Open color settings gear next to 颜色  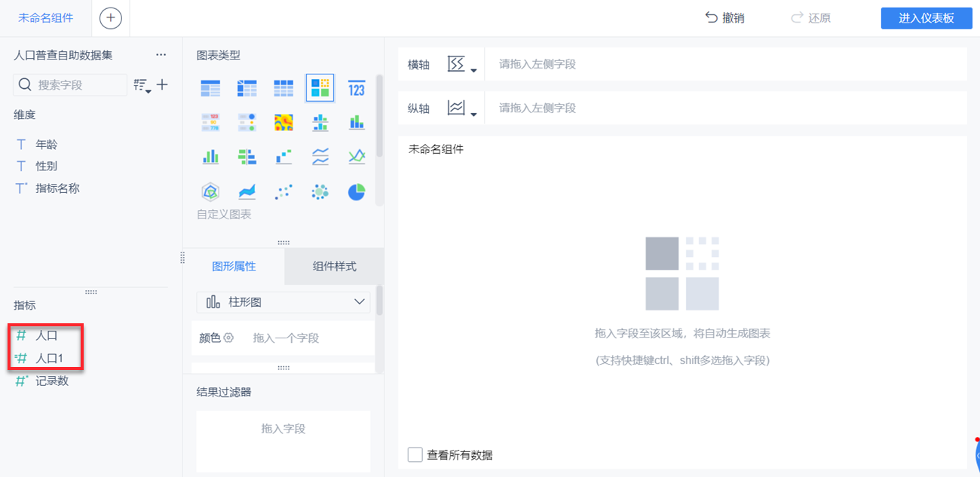click(x=229, y=338)
